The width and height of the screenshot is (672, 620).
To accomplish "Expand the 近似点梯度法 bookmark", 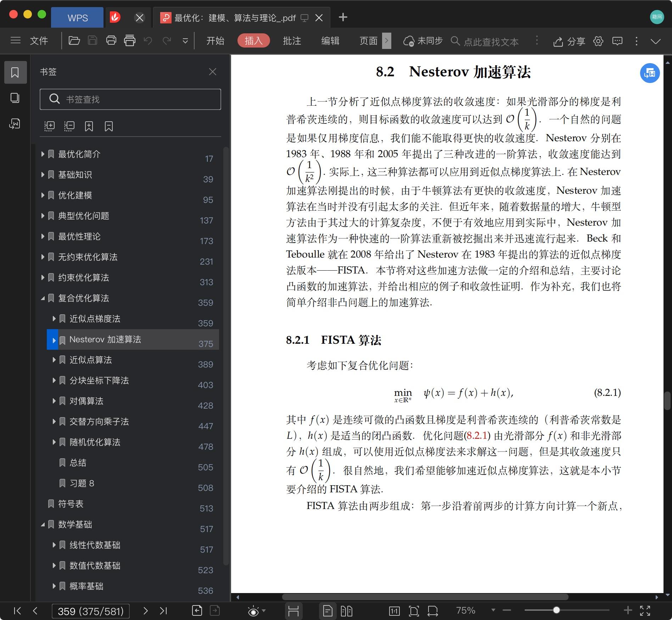I will pyautogui.click(x=54, y=319).
